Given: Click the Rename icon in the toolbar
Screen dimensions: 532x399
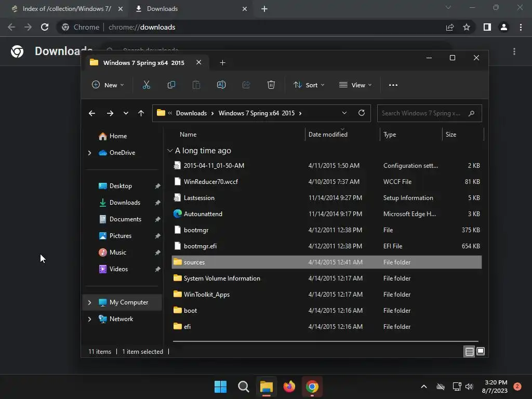Looking at the screenshot, I should coord(221,85).
